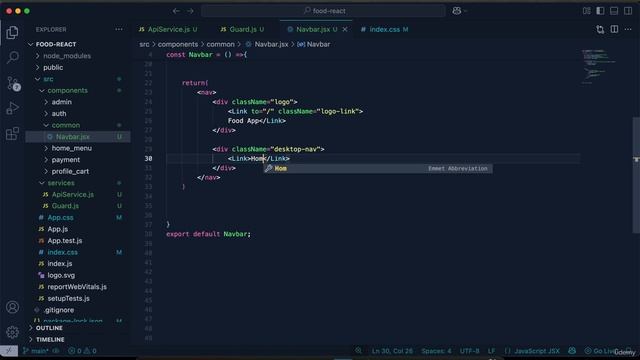
Task: Change the UTF-8 file encoding
Action: tap(469, 351)
